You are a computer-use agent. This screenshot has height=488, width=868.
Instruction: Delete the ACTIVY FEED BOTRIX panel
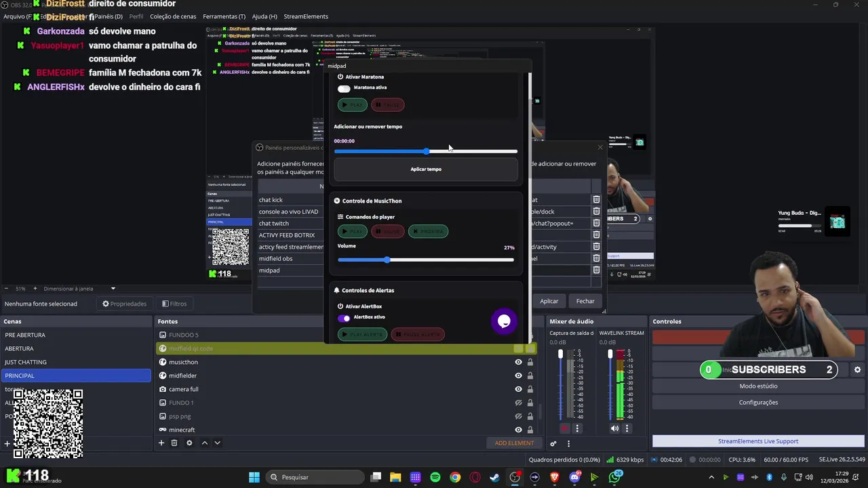coord(596,235)
